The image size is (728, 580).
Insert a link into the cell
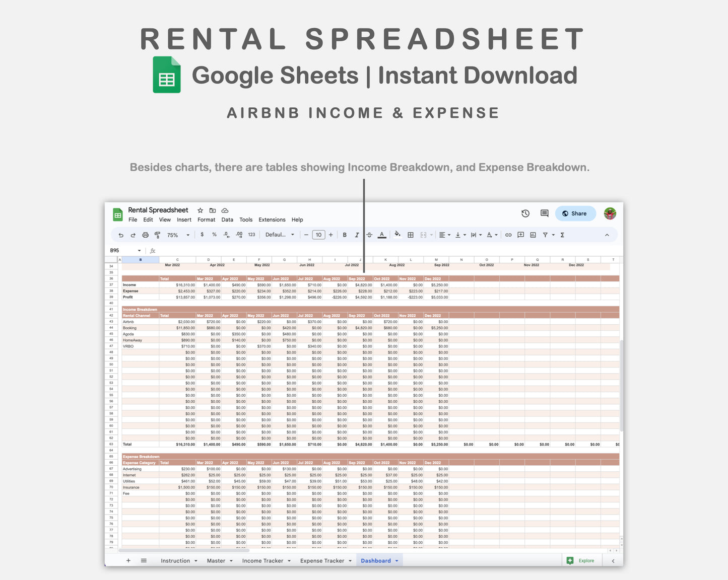(x=509, y=235)
